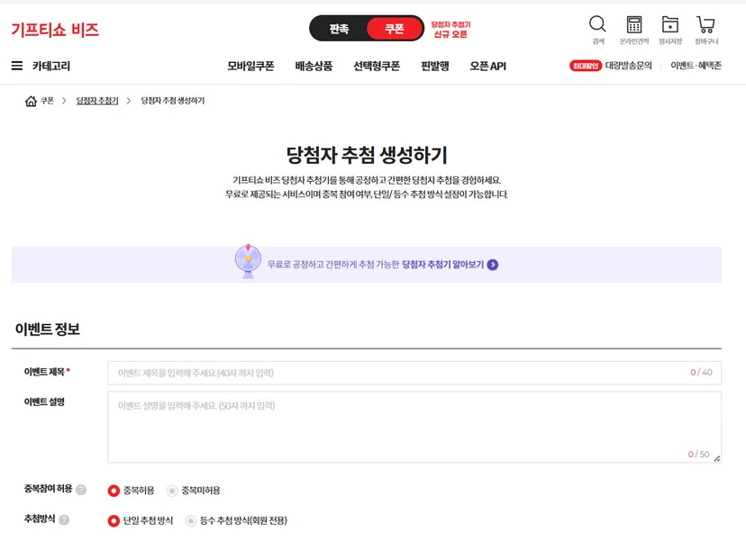
Task: Open the 핀발행 menu
Action: pos(435,66)
